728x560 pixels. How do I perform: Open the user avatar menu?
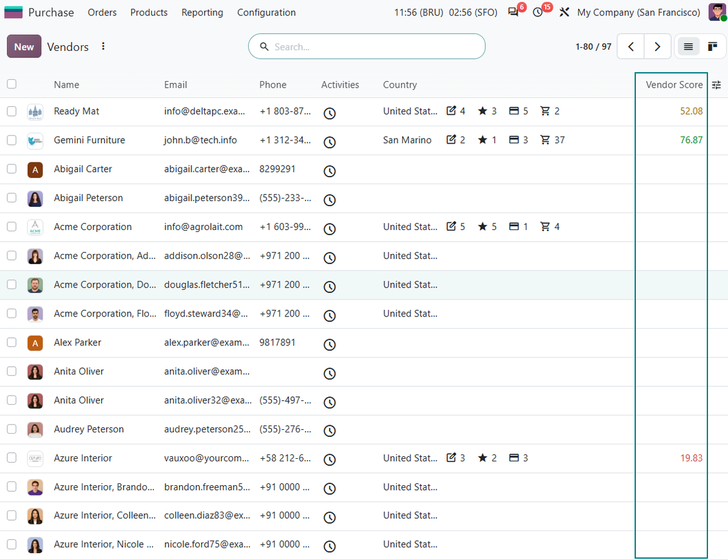point(717,12)
